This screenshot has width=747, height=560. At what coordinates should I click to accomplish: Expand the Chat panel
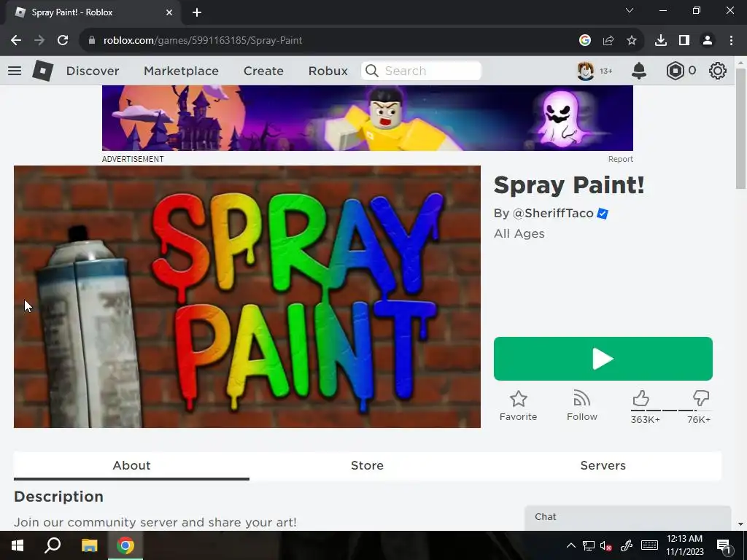[628, 518]
